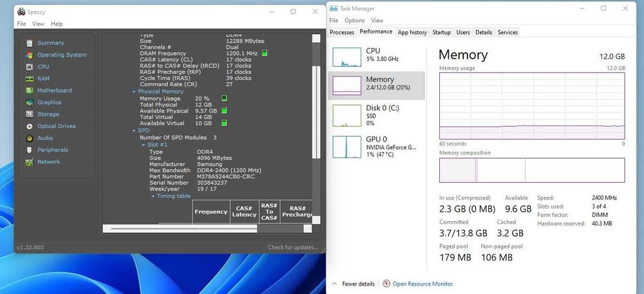Collapse the Timing table node
This screenshot has height=294, width=644.
153,196
